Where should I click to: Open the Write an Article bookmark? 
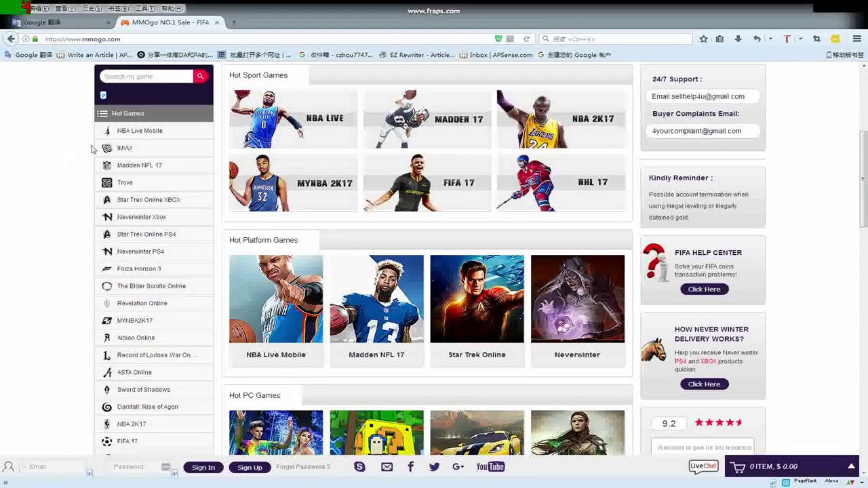point(94,55)
